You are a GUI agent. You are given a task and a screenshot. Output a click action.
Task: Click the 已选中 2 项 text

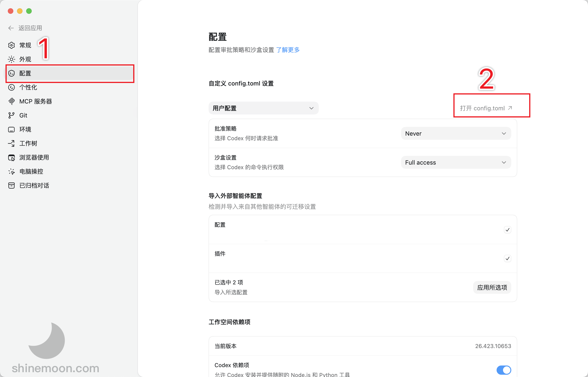click(x=229, y=282)
